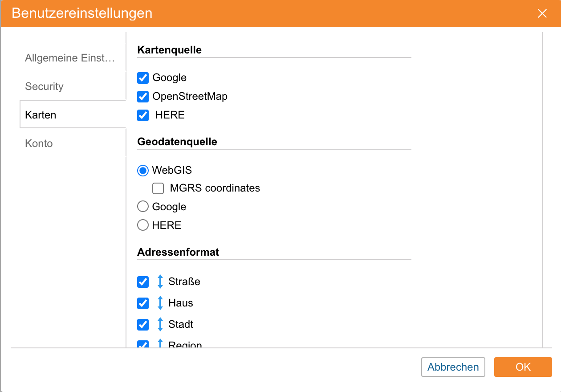
Task: Choose Google as geodata source
Action: (x=143, y=207)
